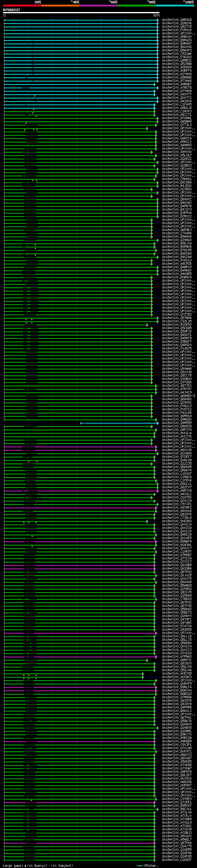This screenshot has width=197, height=868.
Task: Click the purple bar for A8X138
Action: (80, 450)
